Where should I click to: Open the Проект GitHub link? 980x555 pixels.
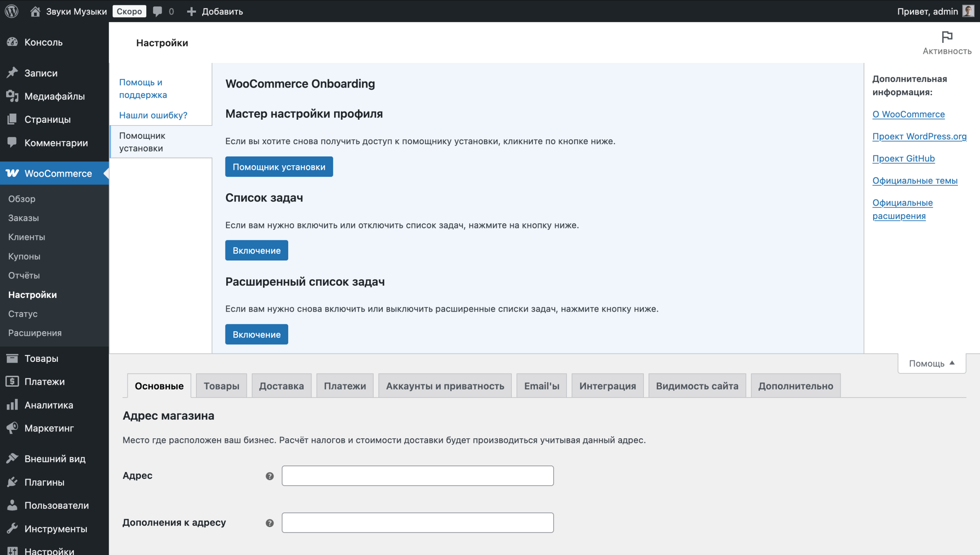click(x=903, y=158)
